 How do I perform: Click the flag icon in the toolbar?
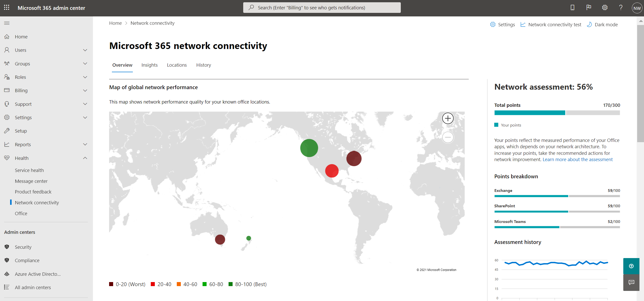[588, 8]
